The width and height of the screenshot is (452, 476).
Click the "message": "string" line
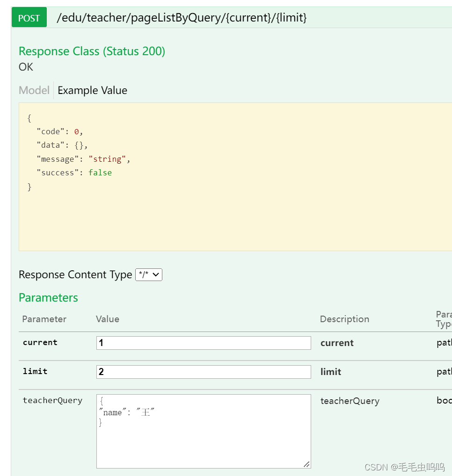(83, 159)
